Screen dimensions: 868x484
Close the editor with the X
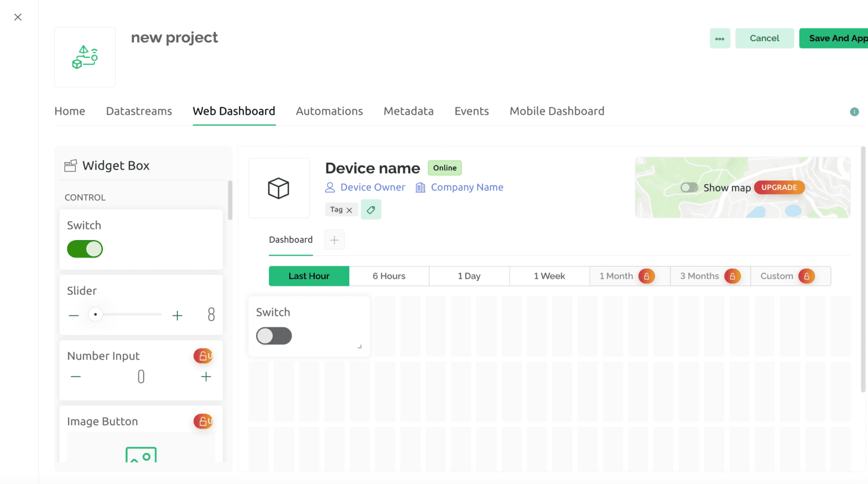pos(18,17)
